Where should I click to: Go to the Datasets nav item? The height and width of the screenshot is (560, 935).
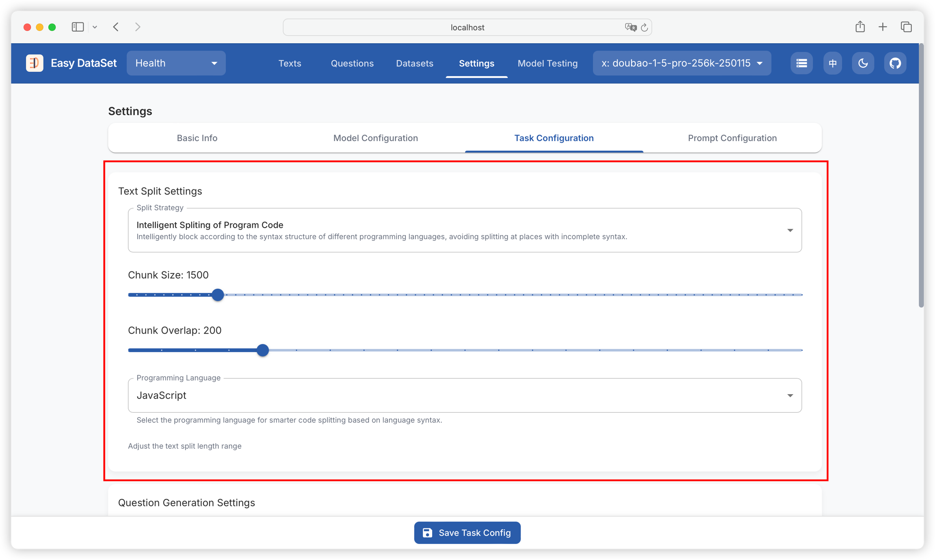(x=414, y=63)
